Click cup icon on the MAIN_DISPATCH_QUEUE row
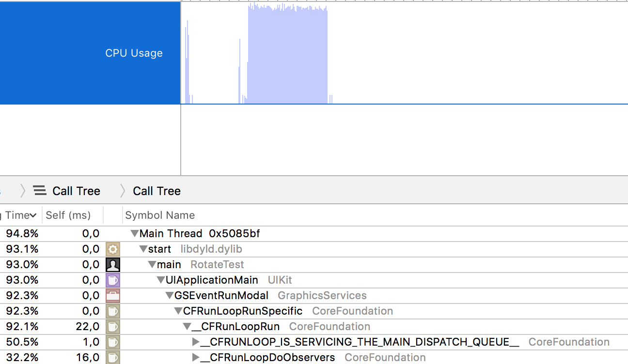This screenshot has height=364, width=628. click(113, 342)
